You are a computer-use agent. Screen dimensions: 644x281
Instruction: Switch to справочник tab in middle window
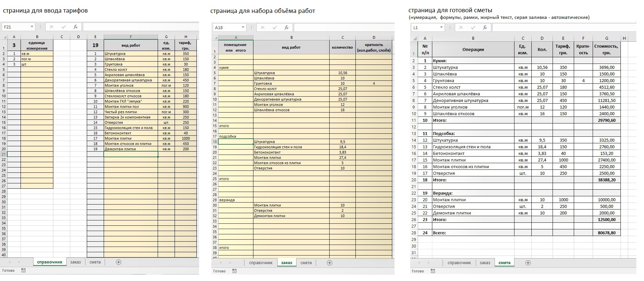click(x=261, y=263)
